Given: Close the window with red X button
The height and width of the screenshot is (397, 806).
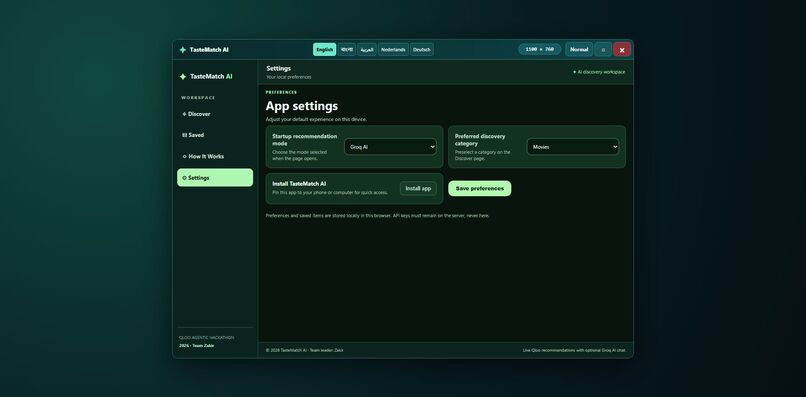Looking at the screenshot, I should [x=622, y=50].
